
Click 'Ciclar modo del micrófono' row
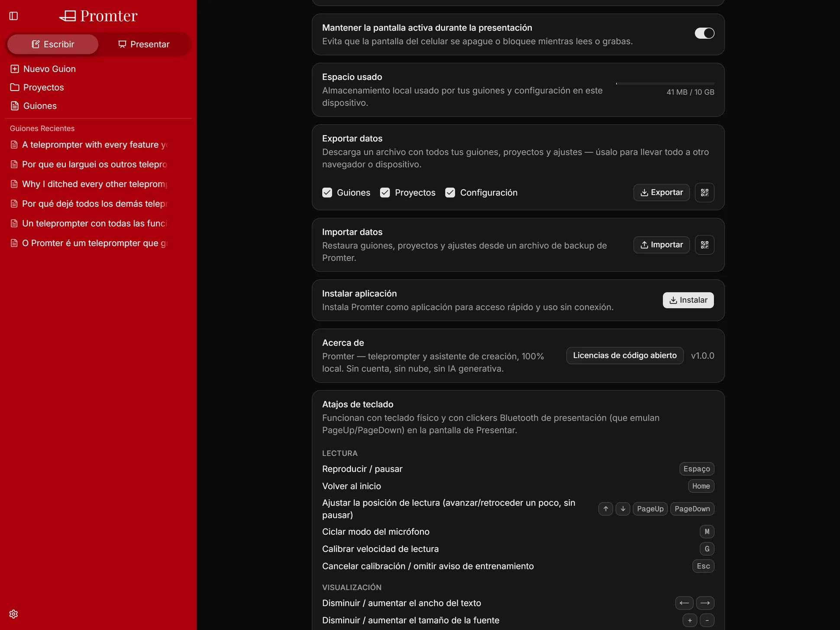518,532
